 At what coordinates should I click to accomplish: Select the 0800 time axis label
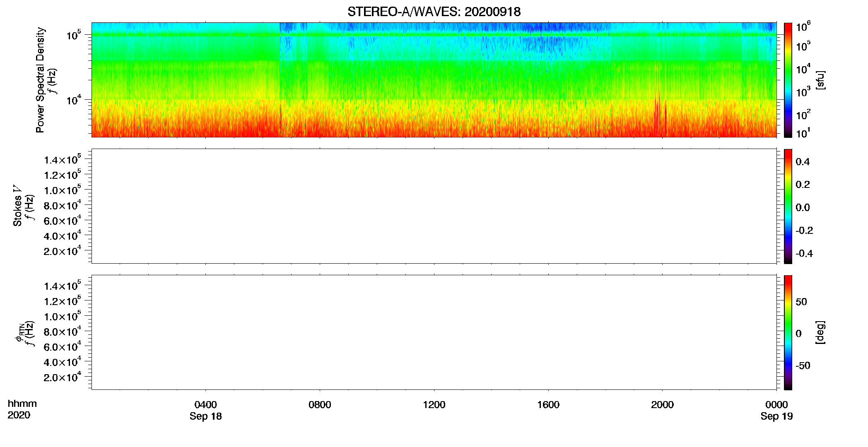click(320, 405)
